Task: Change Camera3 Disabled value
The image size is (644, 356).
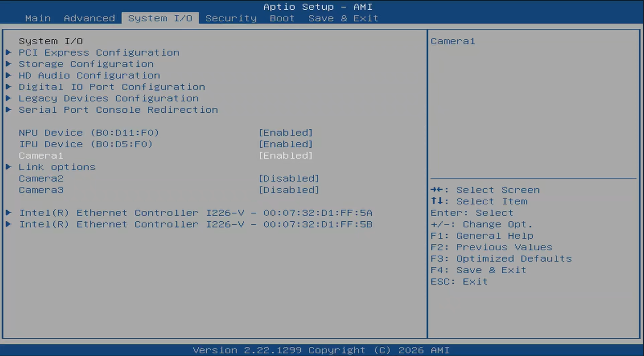Action: (x=289, y=190)
